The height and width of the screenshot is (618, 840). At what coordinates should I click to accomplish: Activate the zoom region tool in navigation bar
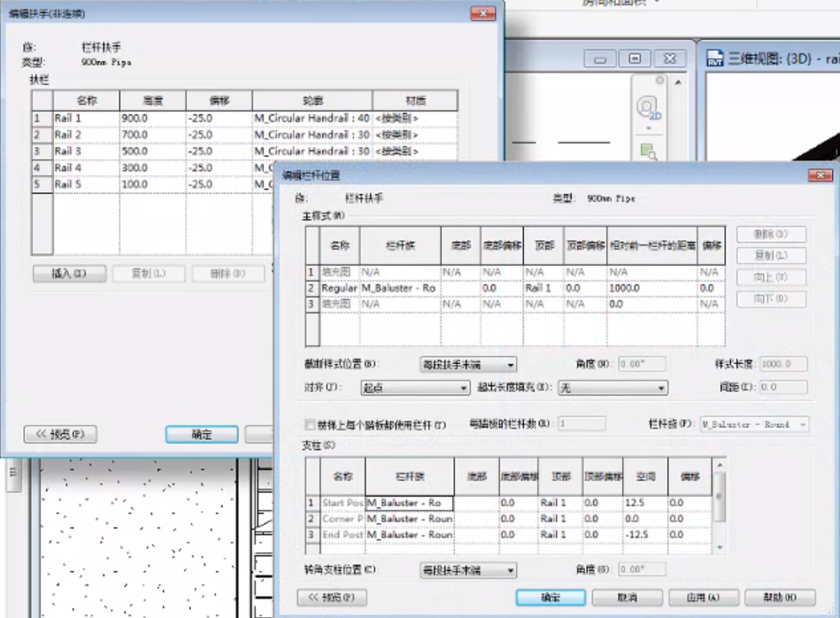click(649, 151)
